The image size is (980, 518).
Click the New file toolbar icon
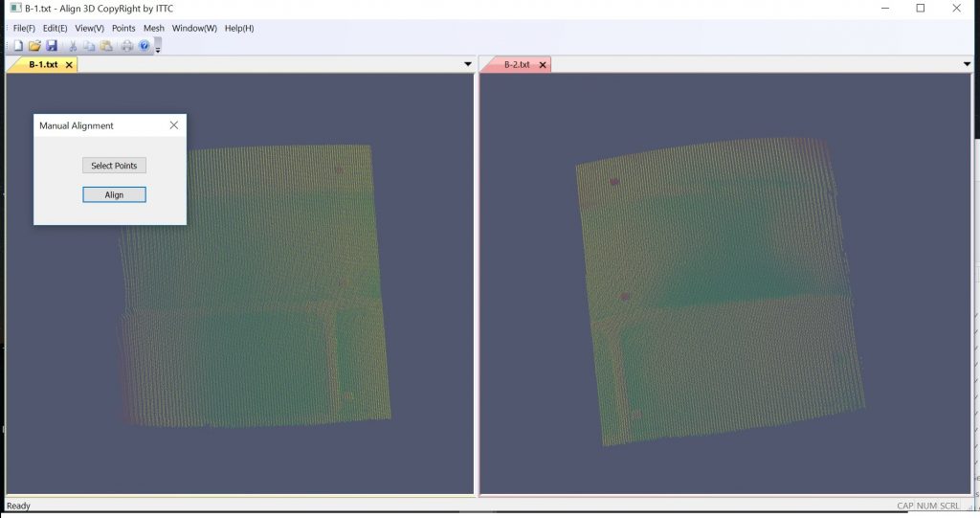(18, 46)
